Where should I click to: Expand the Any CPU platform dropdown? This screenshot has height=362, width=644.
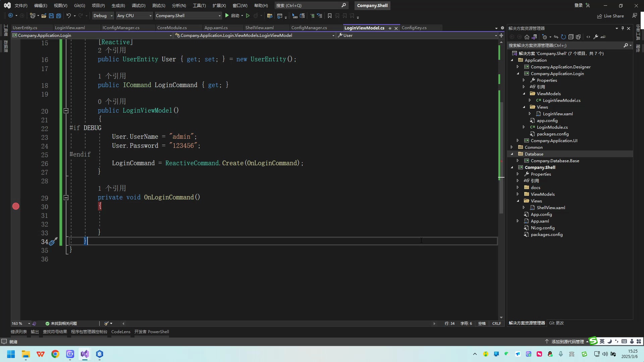[x=150, y=16]
